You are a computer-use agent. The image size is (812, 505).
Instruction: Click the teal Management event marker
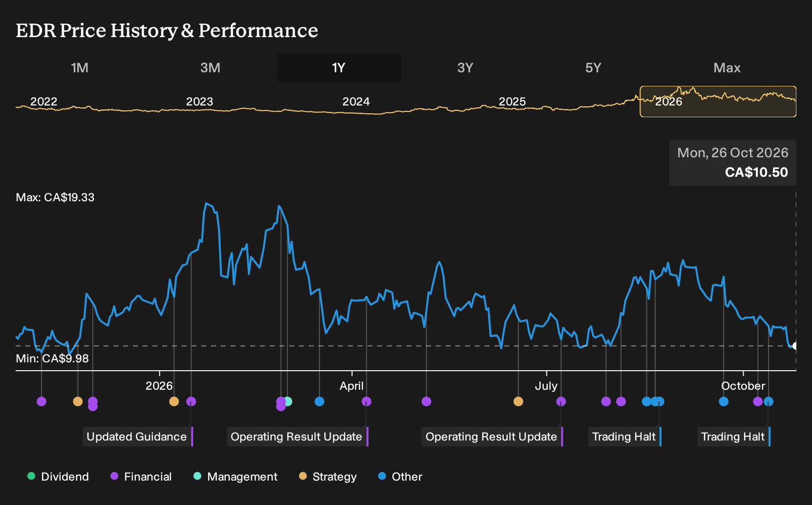(288, 401)
